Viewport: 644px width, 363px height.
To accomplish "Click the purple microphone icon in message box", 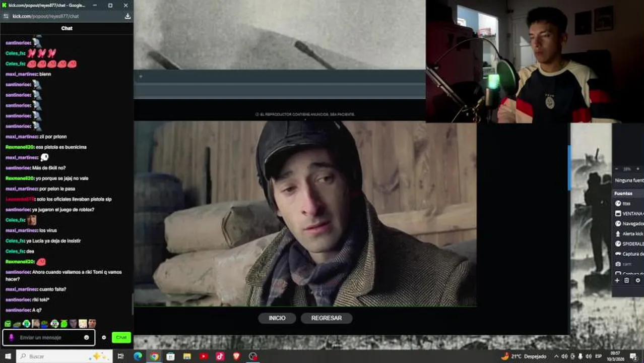I will coord(12,337).
